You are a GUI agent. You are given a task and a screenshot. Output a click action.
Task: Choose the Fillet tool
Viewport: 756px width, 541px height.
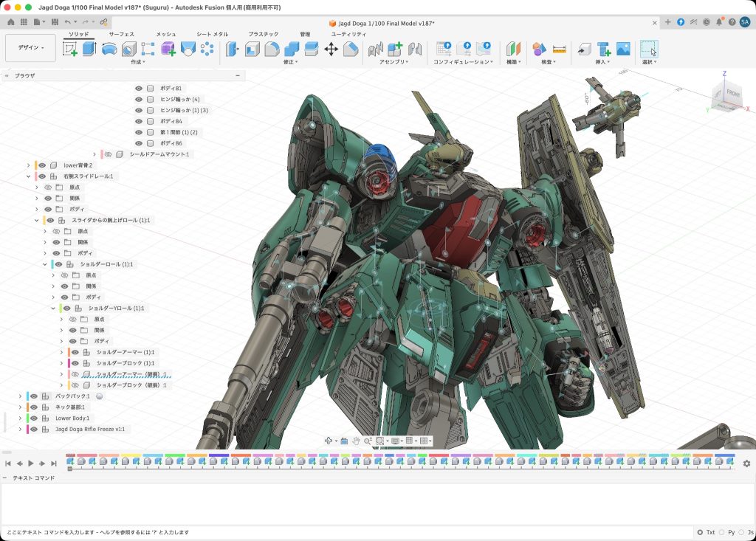[x=272, y=49]
